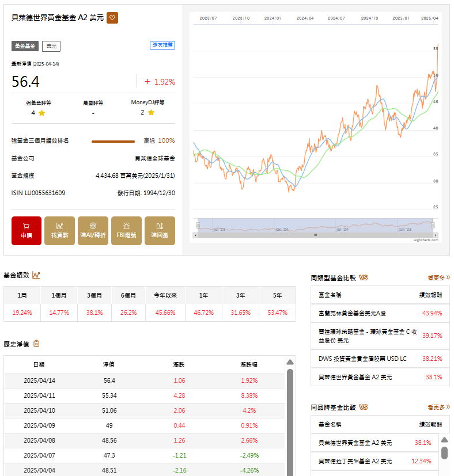
Task: Select the 3年 performance column
Action: (x=241, y=295)
